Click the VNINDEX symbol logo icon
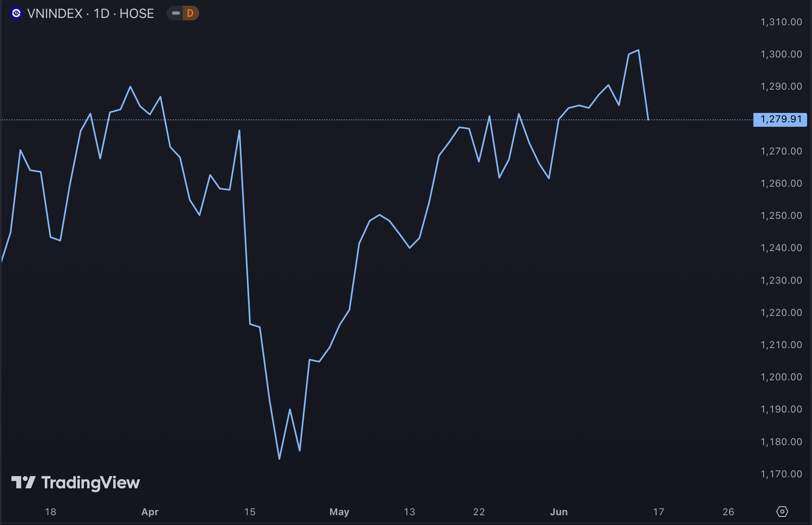Image resolution: width=812 pixels, height=525 pixels. [x=16, y=13]
